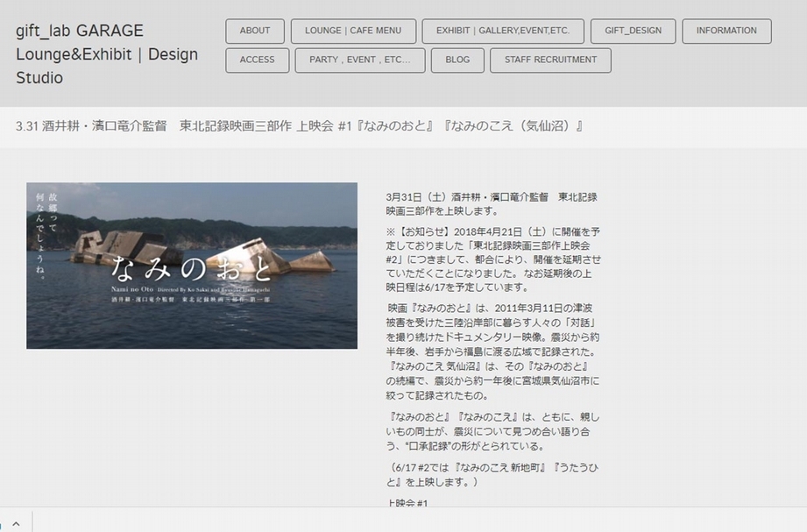Click the 上映会 #1 text line
807x532 pixels.
407,503
